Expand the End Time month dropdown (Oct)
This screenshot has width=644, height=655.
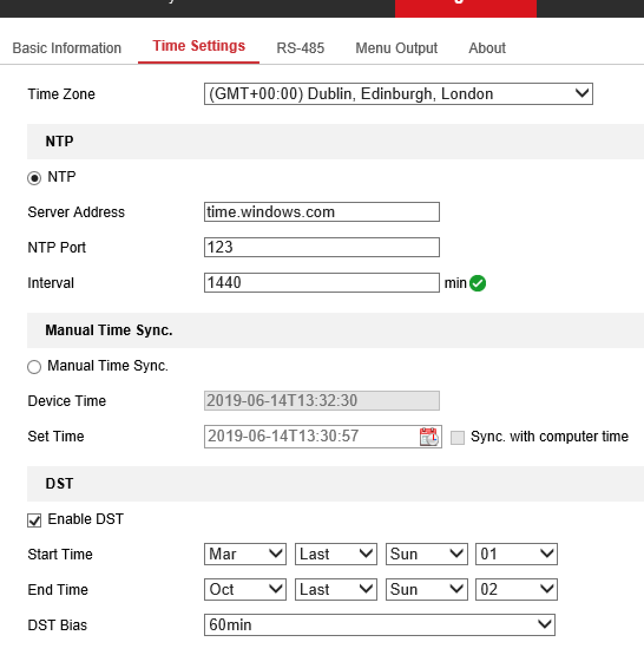(245, 589)
